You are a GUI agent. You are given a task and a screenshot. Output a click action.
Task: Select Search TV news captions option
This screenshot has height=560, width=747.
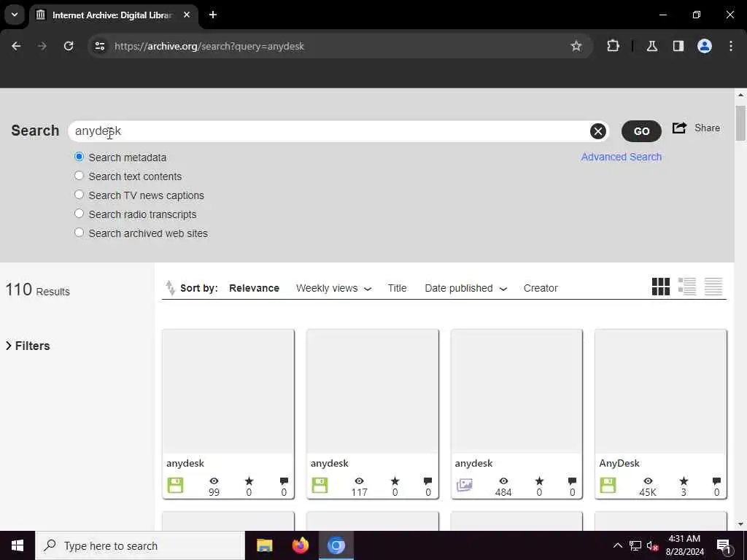coord(79,195)
